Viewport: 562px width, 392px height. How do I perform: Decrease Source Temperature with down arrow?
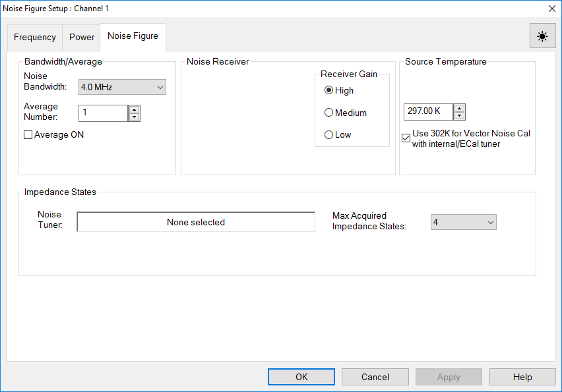coord(460,115)
